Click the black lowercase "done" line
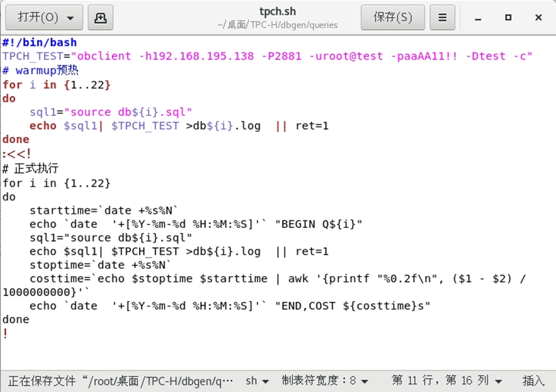Viewport: 556px width, 392px height. pos(16,319)
